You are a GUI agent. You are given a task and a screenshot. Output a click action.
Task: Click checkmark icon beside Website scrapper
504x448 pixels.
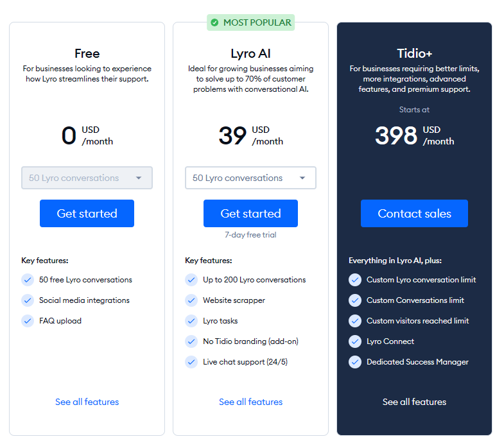point(191,300)
